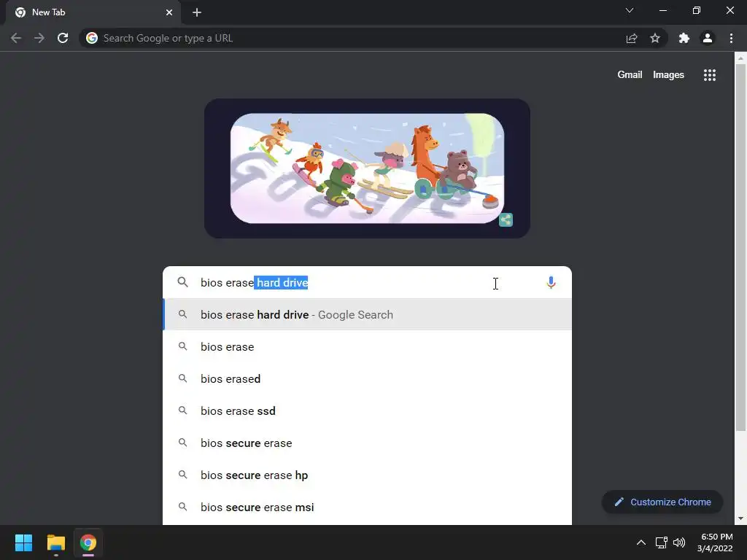747x560 pixels.
Task: Open the taskbar clock and date
Action: point(715,542)
